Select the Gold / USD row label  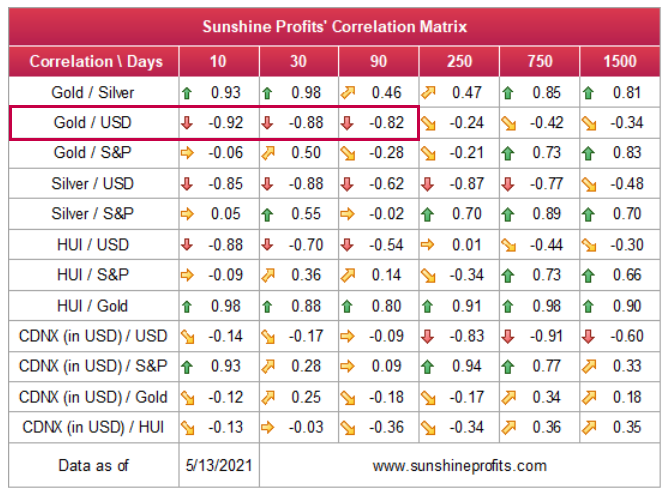tap(93, 124)
